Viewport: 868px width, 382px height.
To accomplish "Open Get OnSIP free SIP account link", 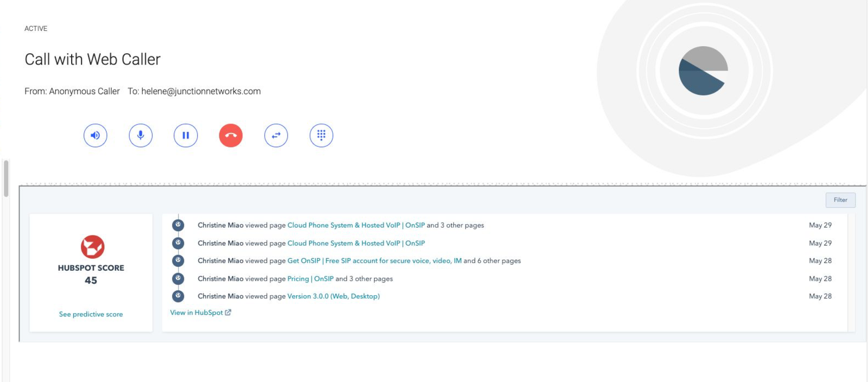I will [374, 261].
